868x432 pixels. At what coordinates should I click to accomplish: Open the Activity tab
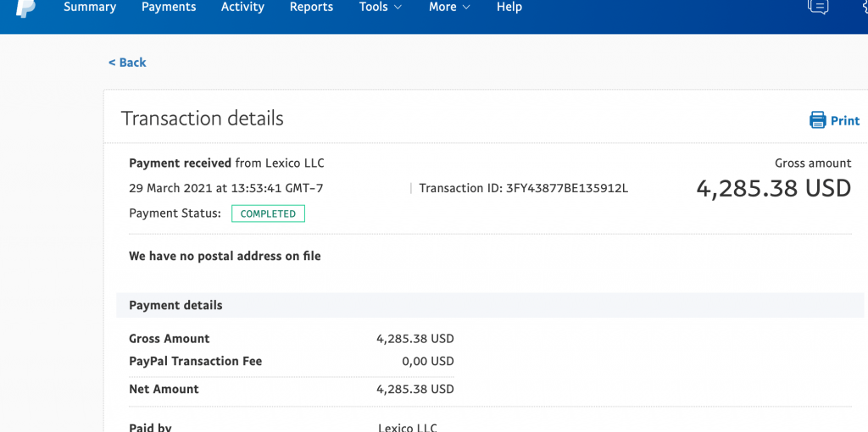[242, 7]
